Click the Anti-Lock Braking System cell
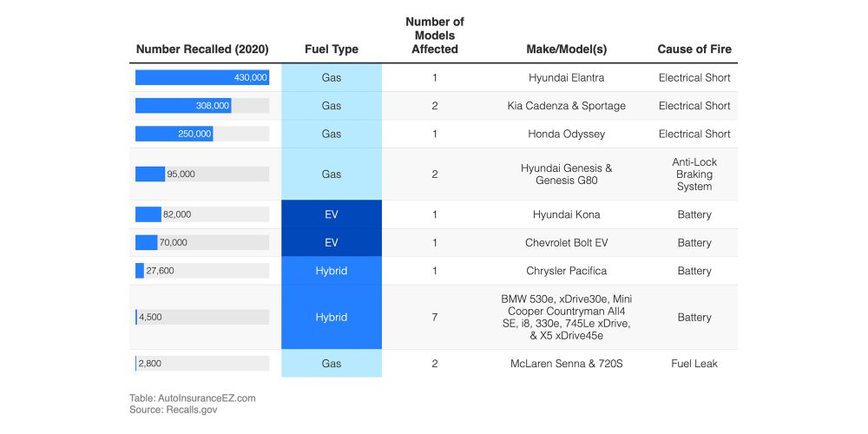Viewport: 868px width, 434px height. 694,174
